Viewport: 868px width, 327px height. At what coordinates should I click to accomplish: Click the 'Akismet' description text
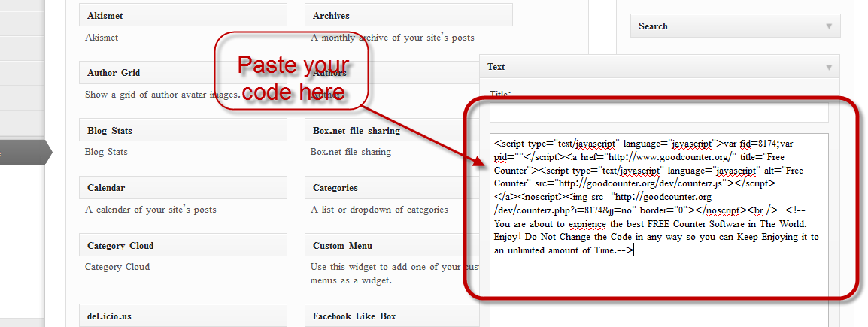coord(102,38)
